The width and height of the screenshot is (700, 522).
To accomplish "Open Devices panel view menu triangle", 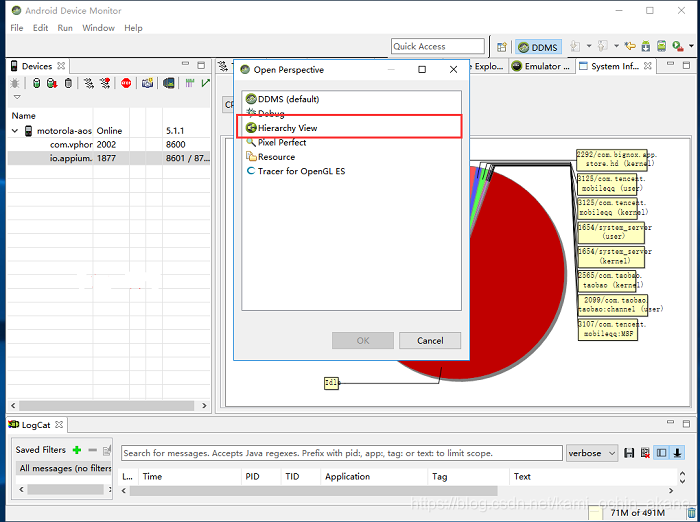I will pyautogui.click(x=17, y=97).
